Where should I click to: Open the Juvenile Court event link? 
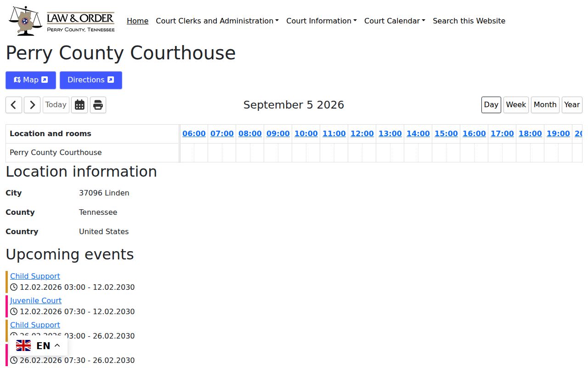point(36,300)
